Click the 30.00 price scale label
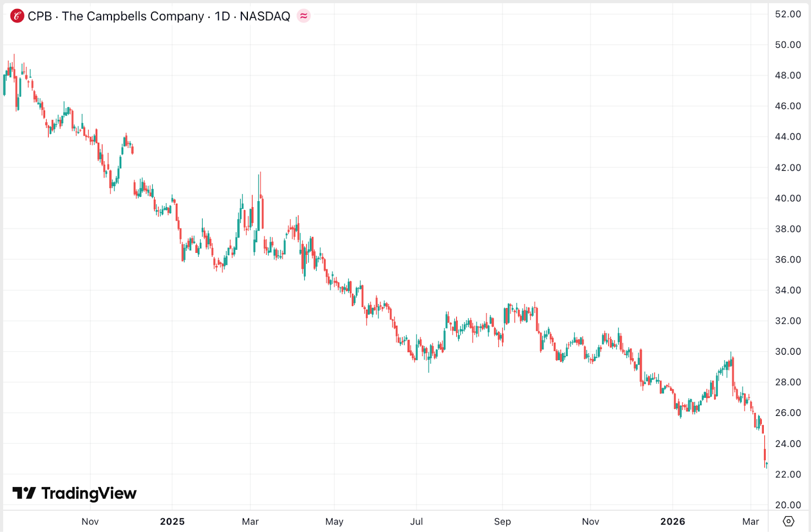The width and height of the screenshot is (811, 532). point(788,352)
